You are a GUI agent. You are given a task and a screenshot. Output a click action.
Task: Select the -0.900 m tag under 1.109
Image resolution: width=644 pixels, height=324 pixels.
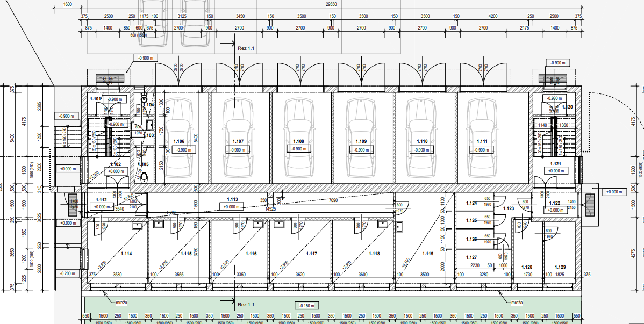click(x=361, y=150)
